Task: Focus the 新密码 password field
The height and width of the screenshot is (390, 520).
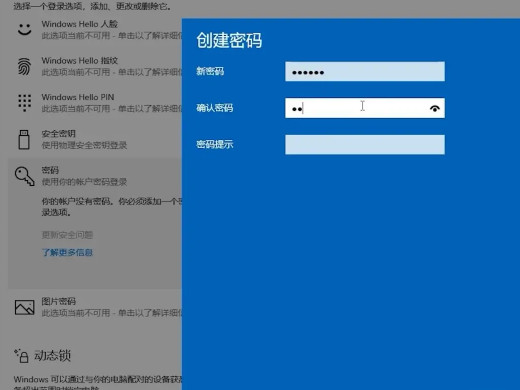Action: coord(365,71)
